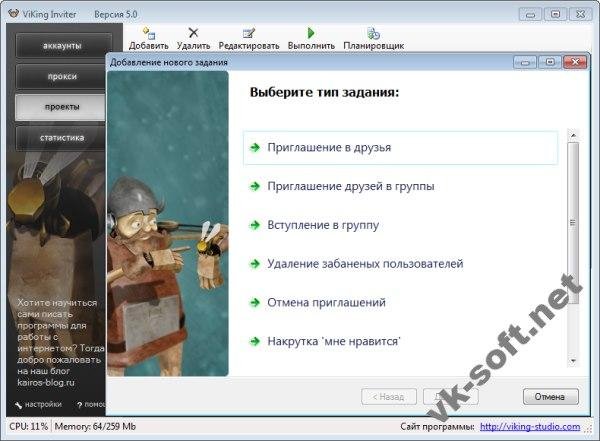This screenshot has width=600, height=441.
Task: Select Отмена приглашений task
Action: point(400,302)
